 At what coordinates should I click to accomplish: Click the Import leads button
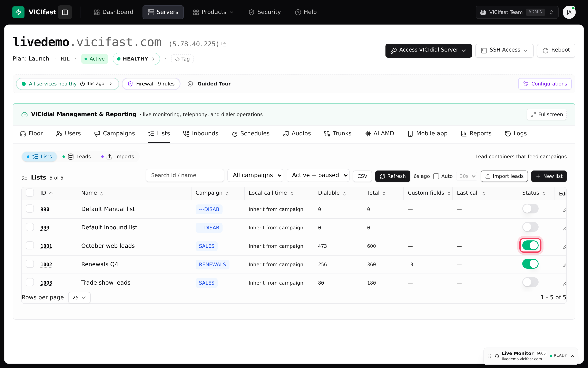click(x=504, y=176)
